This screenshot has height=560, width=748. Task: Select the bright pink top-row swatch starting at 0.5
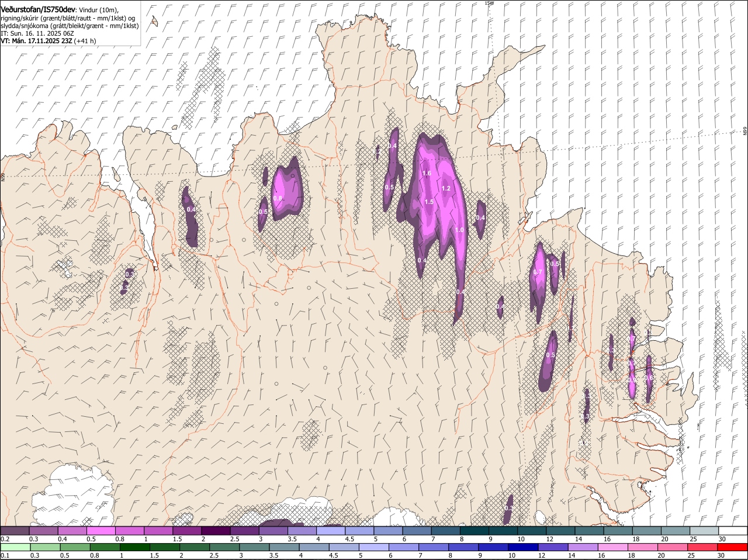coord(101,530)
